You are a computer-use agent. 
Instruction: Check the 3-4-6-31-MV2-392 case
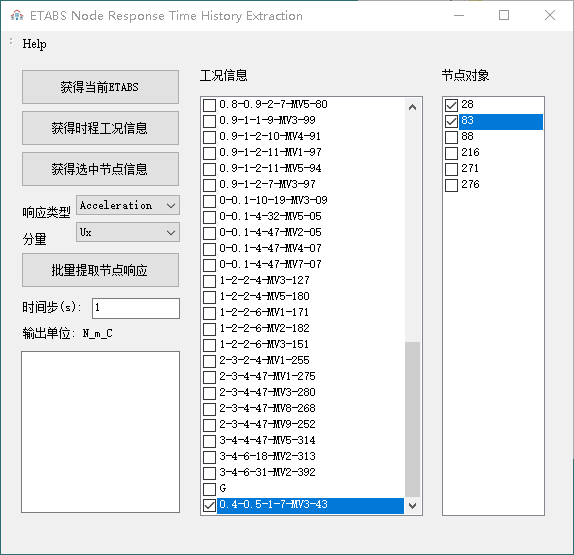209,473
